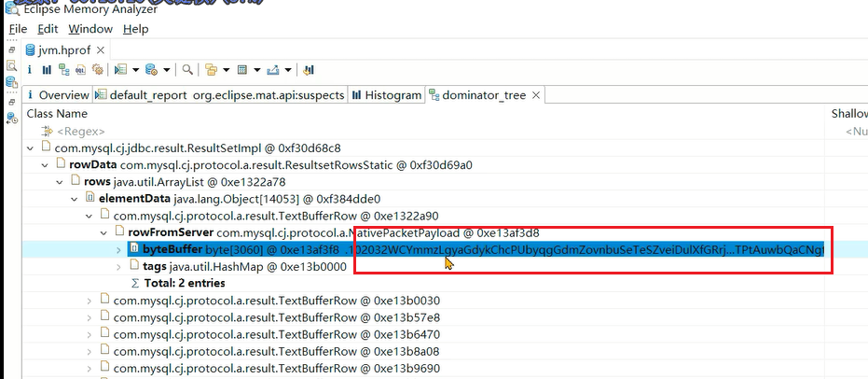Open the Overview pane toolbar icon
The height and width of the screenshot is (379, 868).
point(30,70)
